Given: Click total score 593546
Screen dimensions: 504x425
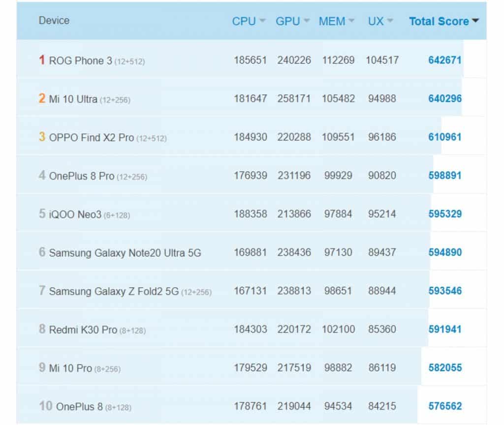Looking at the screenshot, I should point(445,291).
